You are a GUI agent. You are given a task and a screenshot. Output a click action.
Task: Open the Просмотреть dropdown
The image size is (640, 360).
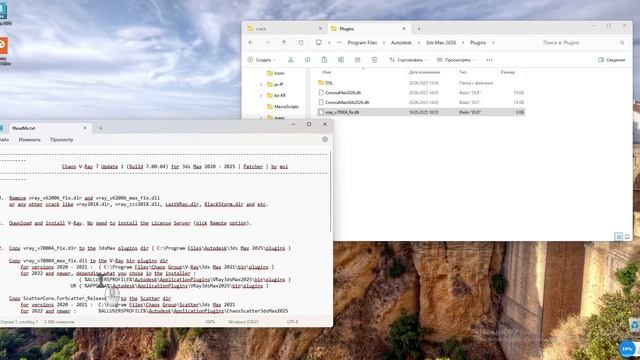click(456, 60)
